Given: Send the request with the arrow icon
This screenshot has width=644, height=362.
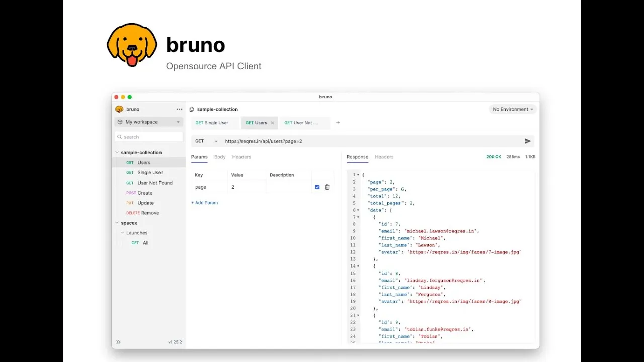Looking at the screenshot, I should click(528, 141).
